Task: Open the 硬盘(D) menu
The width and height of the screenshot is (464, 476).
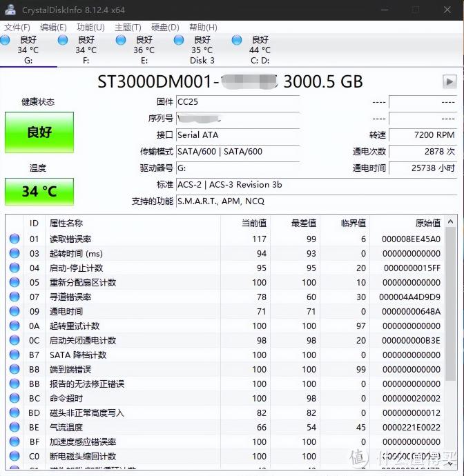Action: [x=165, y=28]
